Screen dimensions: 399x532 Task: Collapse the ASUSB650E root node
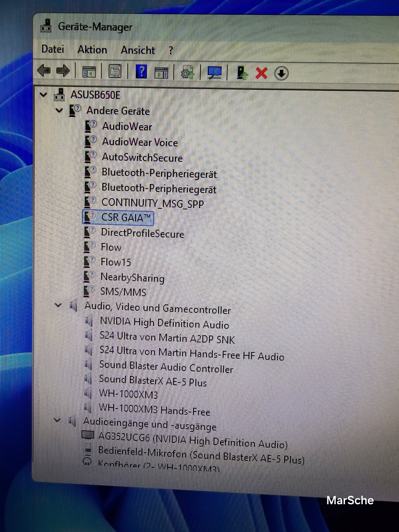click(x=43, y=95)
